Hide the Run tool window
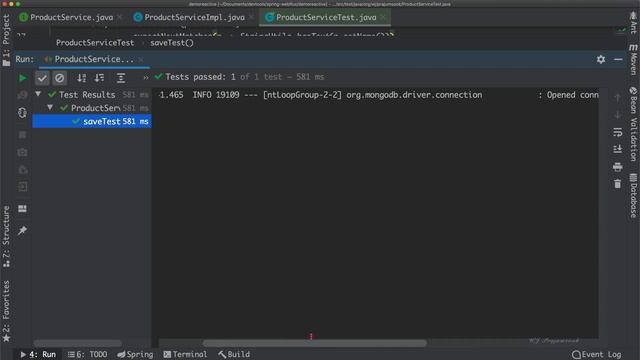The width and height of the screenshot is (640, 360). (x=618, y=59)
